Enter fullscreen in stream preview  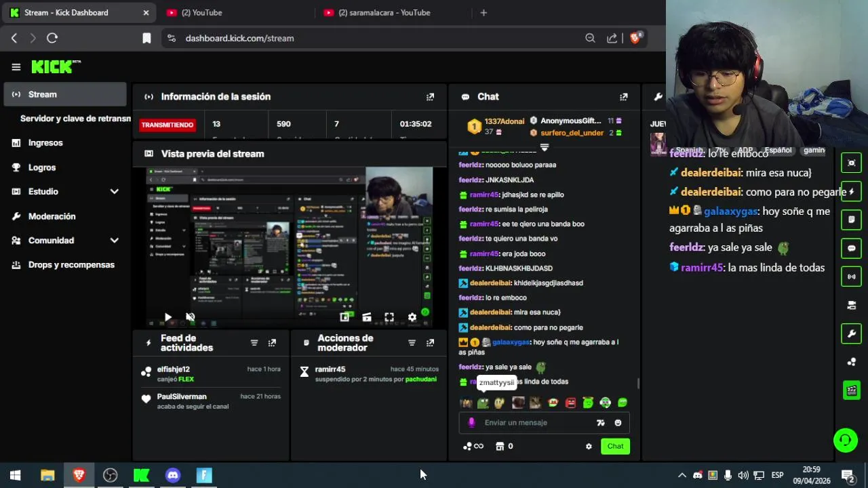pos(389,317)
